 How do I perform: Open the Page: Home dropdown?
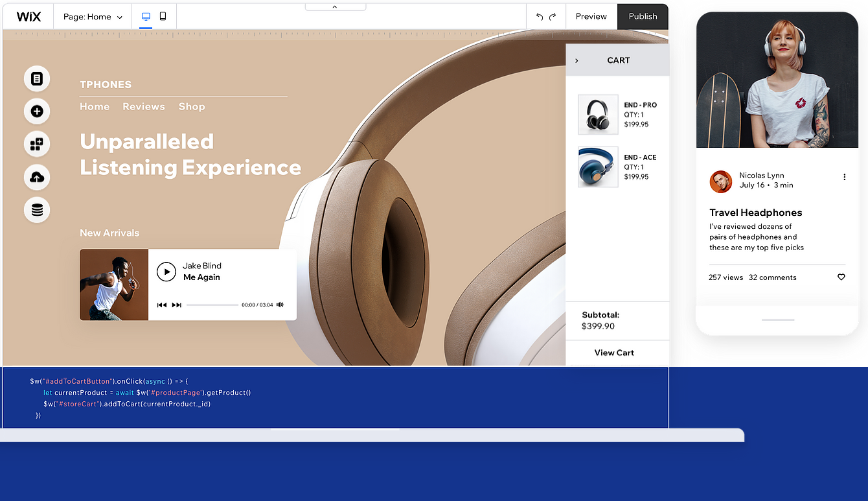93,17
